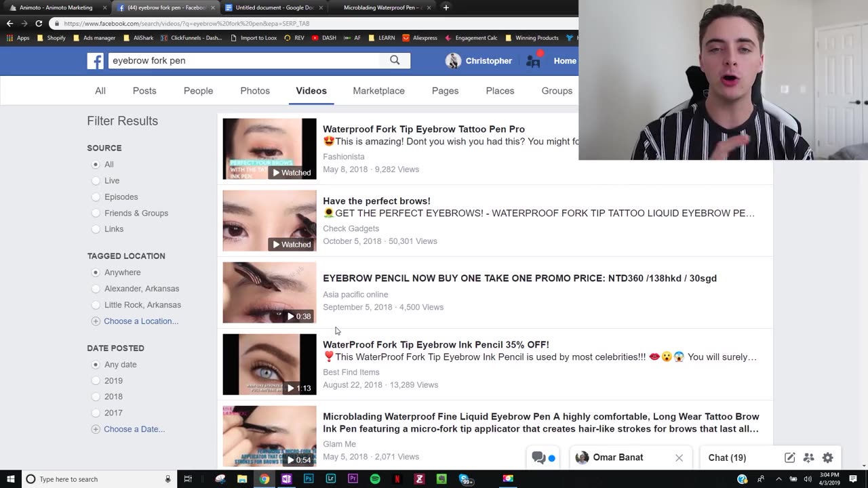Click the Facebook search input field
Screen dimensions: 868x488
[244, 60]
